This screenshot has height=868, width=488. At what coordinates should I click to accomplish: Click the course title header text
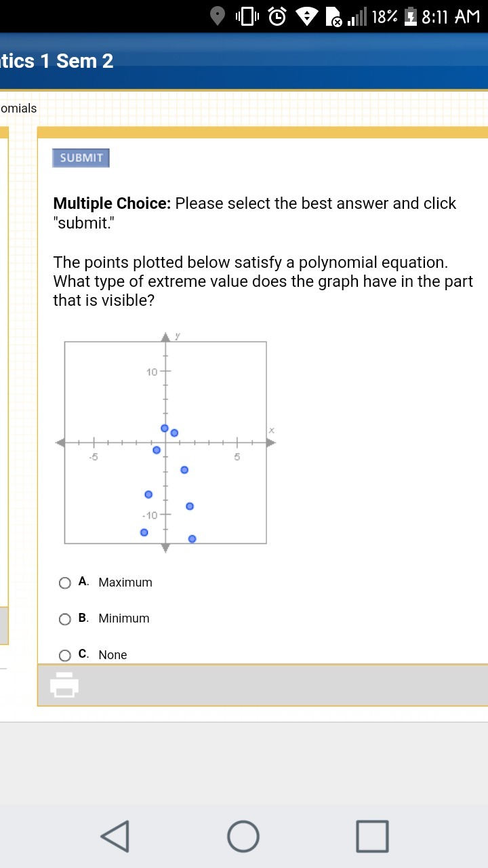click(x=57, y=61)
